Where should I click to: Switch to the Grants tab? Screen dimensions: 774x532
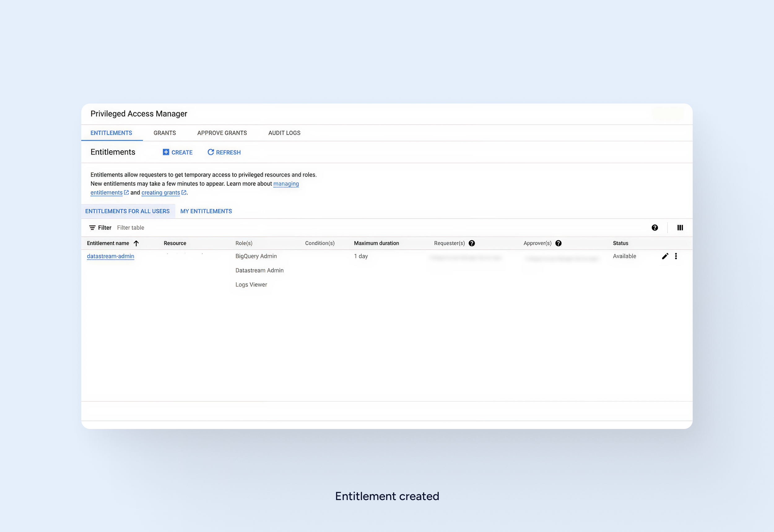165,133
